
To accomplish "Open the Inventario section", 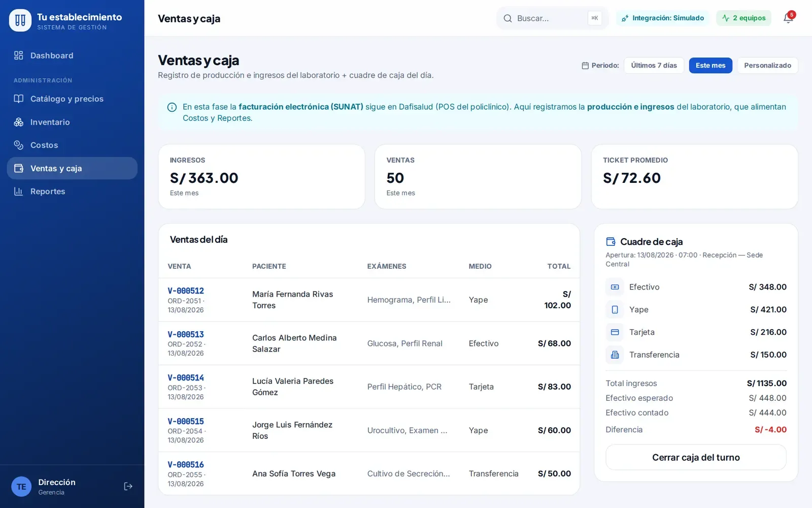I will pyautogui.click(x=72, y=122).
